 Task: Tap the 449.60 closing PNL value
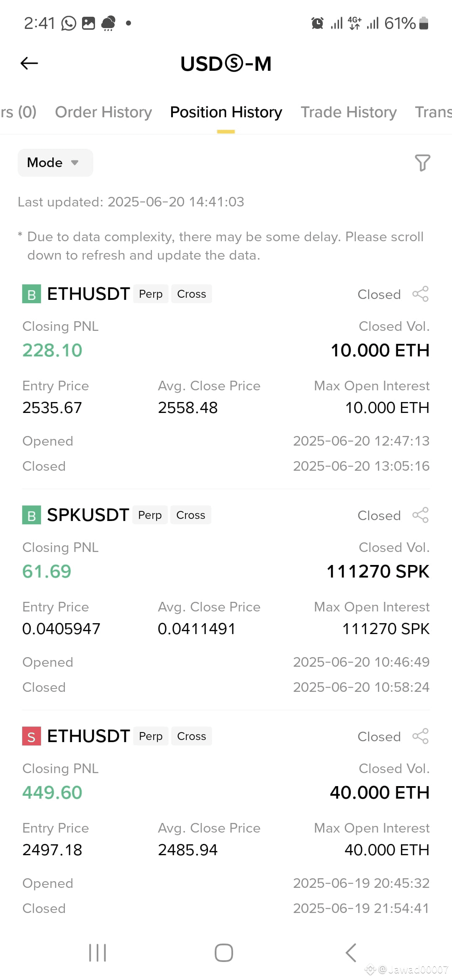point(52,792)
